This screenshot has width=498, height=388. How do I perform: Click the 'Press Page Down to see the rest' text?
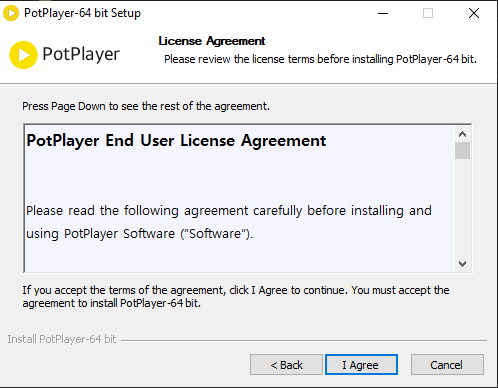pos(146,106)
